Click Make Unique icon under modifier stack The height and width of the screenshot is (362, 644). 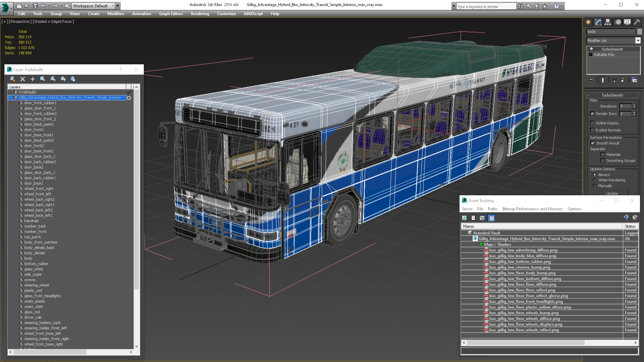(x=614, y=80)
